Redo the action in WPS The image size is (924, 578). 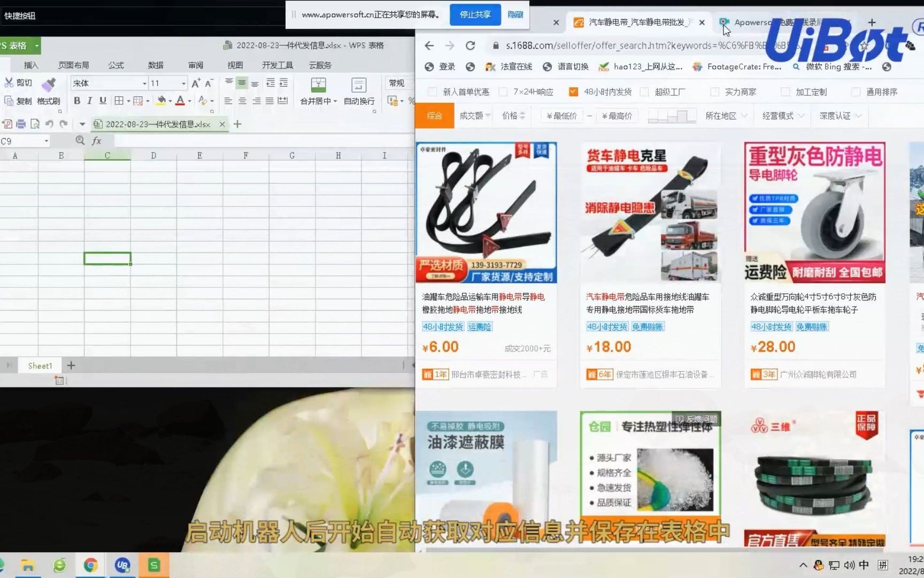coord(64,124)
